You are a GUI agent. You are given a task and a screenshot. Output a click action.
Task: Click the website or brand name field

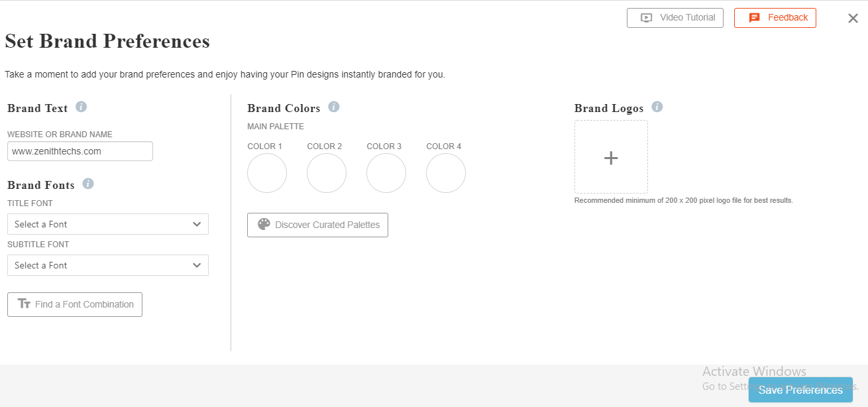click(x=80, y=151)
